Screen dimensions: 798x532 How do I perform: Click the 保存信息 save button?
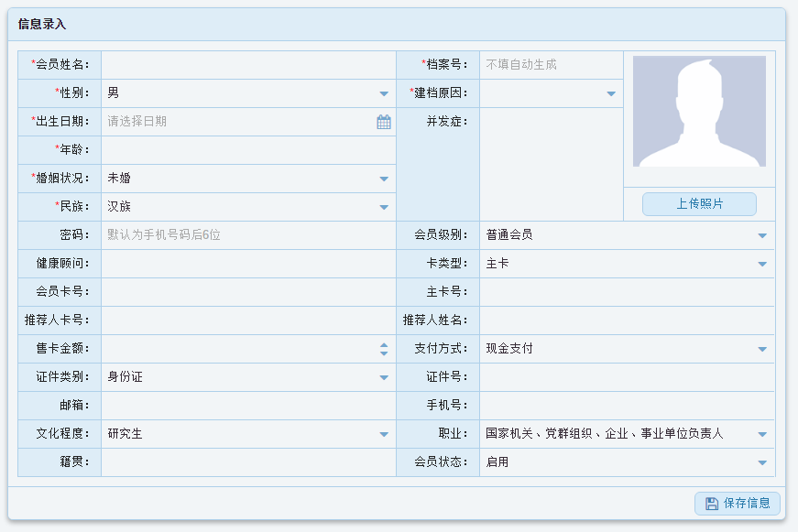click(738, 503)
